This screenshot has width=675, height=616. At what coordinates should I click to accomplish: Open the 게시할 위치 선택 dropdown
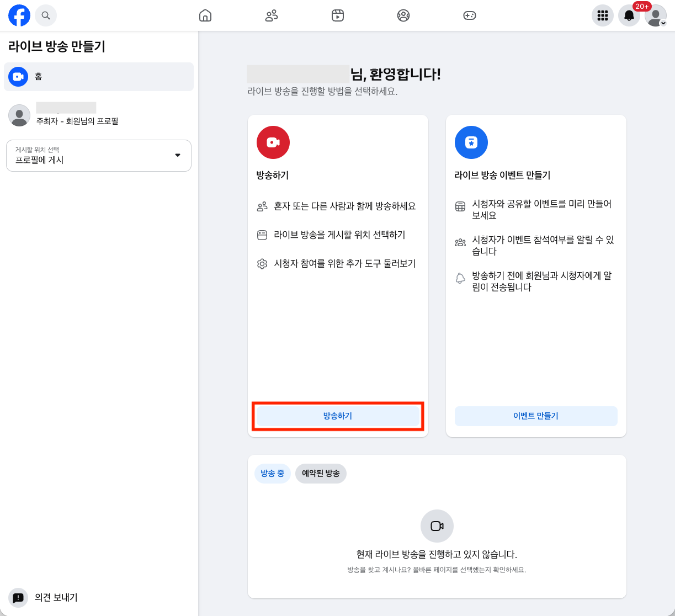pos(98,156)
